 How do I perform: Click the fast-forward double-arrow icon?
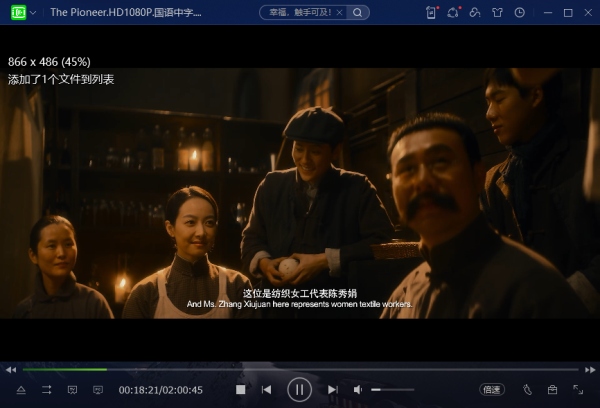(590, 370)
